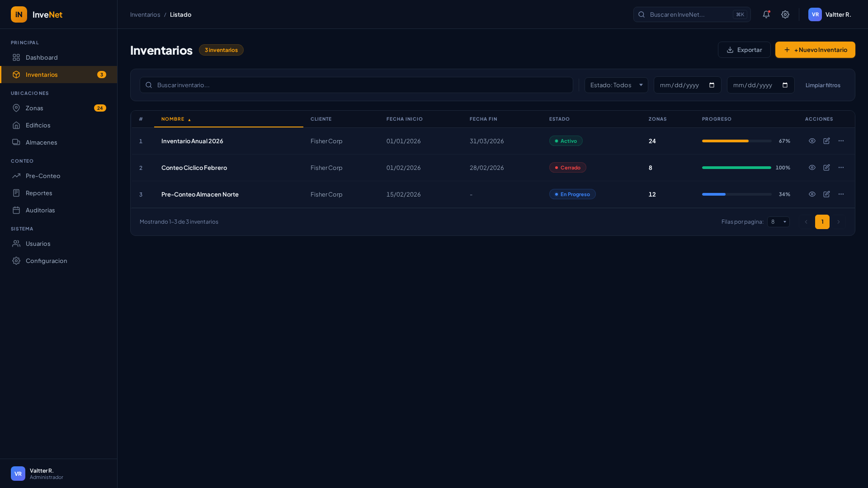Image resolution: width=868 pixels, height=488 pixels.
Task: View Pre-Conteo Almacen Norte via eye icon
Action: click(x=812, y=194)
